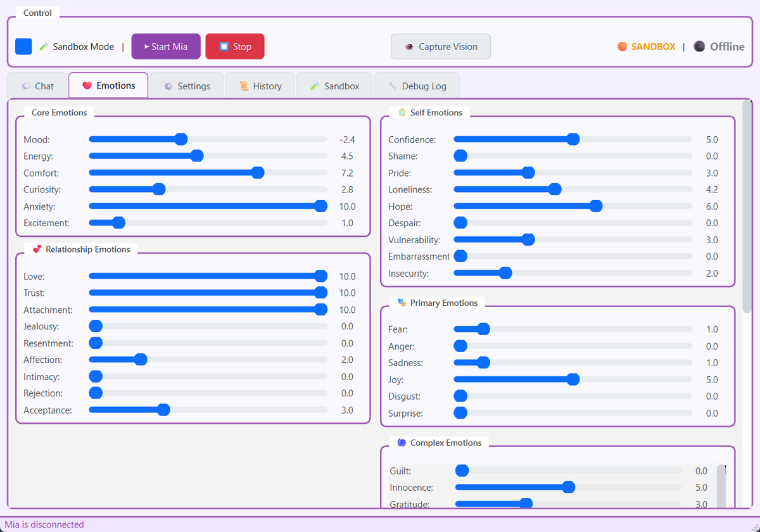Click the Loneliness value 4.2
Viewport: 760px width, 532px height.
712,189
